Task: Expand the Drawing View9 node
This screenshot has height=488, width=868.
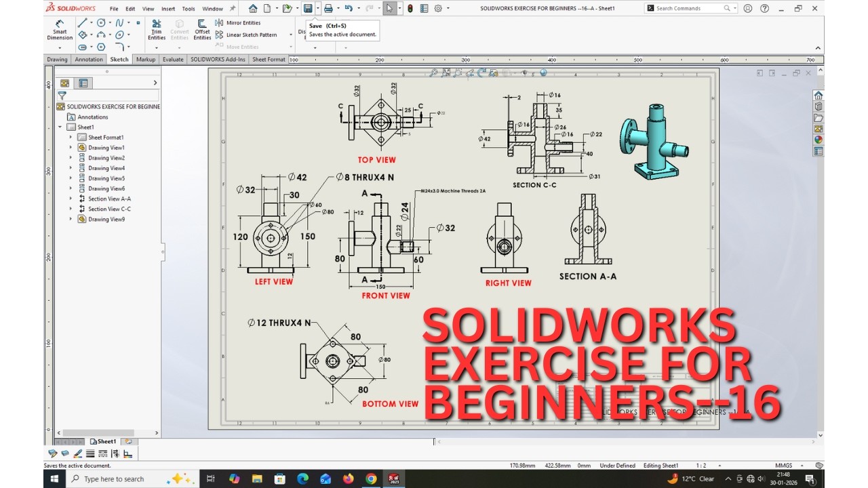Action: coord(71,219)
